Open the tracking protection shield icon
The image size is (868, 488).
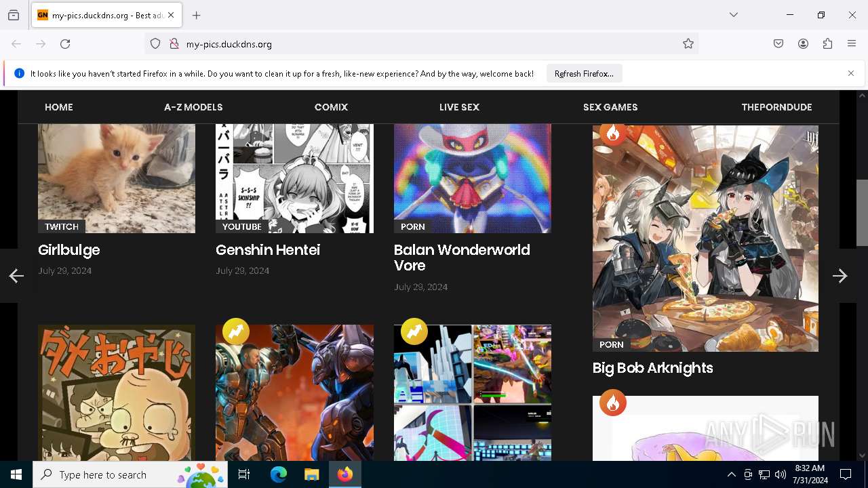(155, 44)
